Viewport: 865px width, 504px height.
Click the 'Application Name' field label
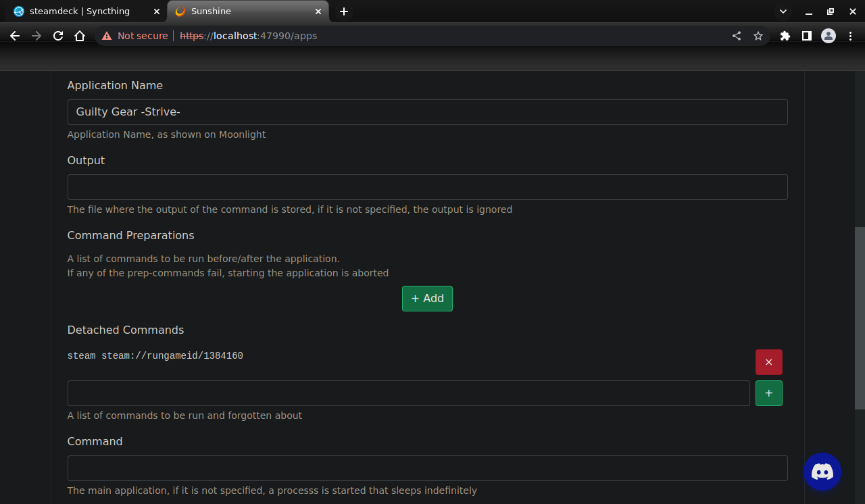pos(115,85)
